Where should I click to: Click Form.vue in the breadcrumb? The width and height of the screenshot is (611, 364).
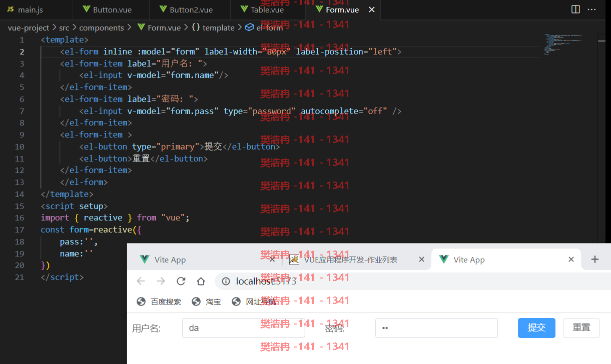click(164, 27)
